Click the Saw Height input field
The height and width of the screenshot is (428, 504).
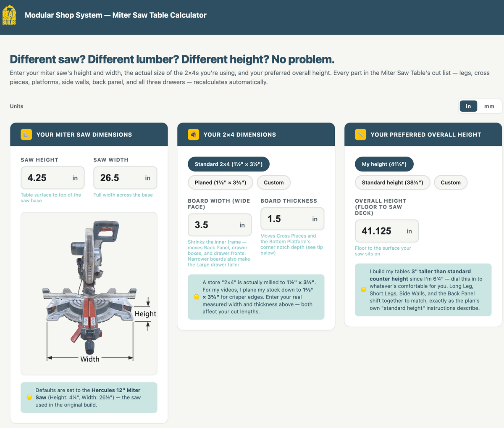point(52,178)
